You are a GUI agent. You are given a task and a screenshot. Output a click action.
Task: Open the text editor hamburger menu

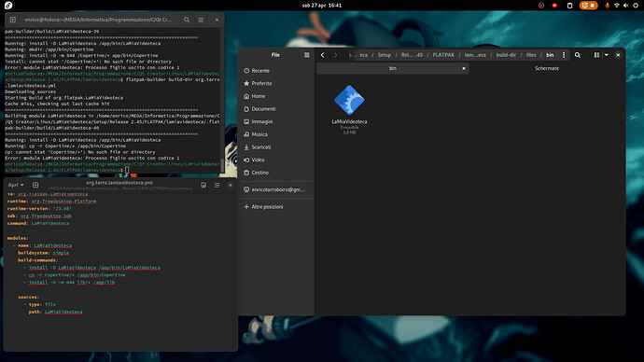pos(217,185)
